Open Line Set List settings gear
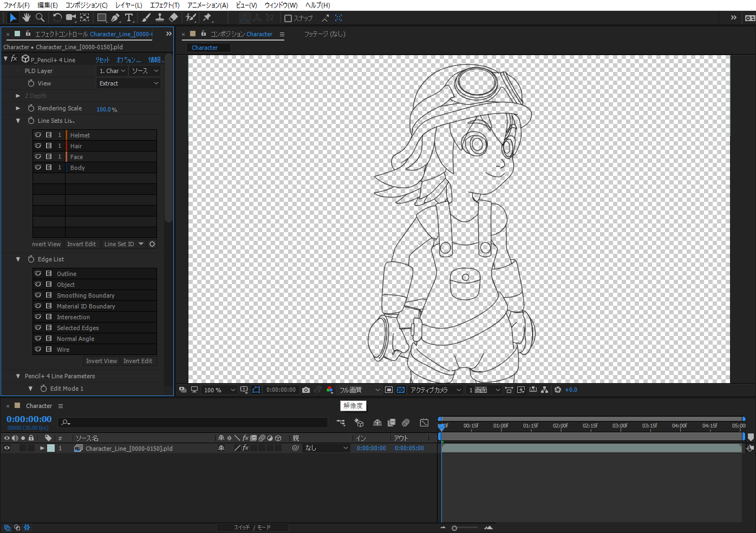 point(152,244)
